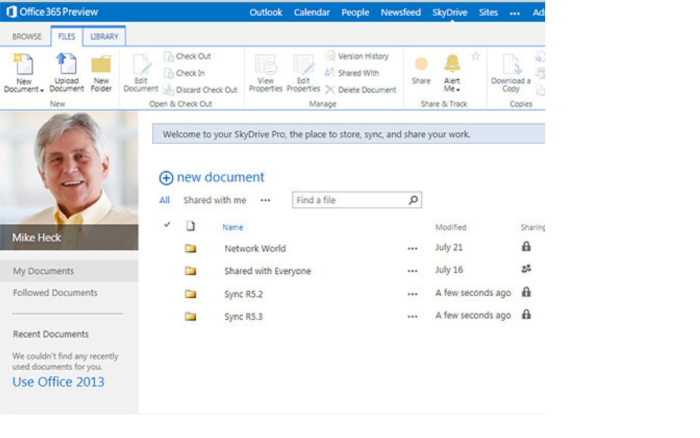Screen dimensions: 700x438
Task: Open Edit Properties
Action: (x=303, y=73)
